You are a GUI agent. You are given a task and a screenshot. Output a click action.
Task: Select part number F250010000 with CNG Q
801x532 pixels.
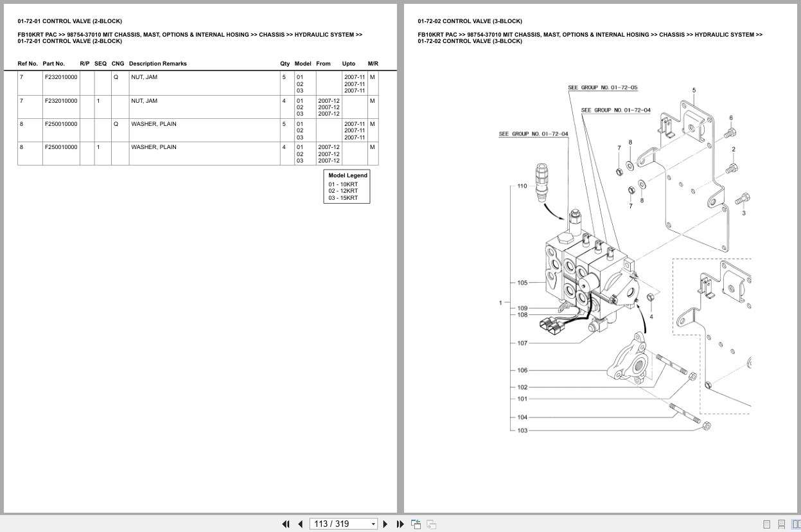pyautogui.click(x=61, y=124)
